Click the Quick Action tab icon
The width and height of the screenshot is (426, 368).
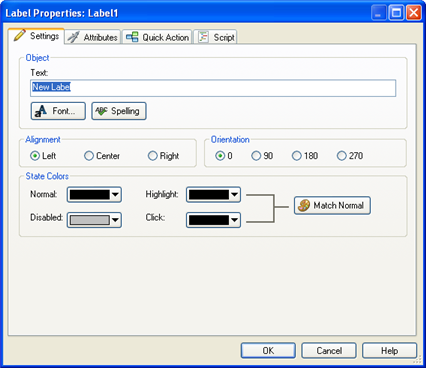(x=132, y=37)
